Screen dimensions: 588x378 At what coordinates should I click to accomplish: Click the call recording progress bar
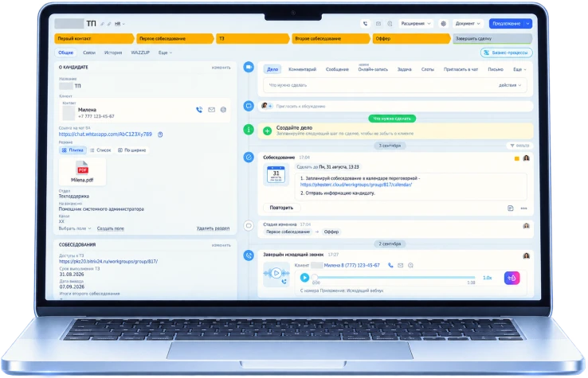tap(394, 278)
